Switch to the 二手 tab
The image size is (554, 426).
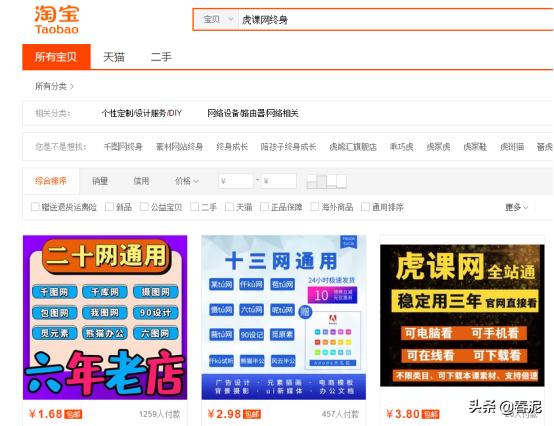(x=161, y=57)
